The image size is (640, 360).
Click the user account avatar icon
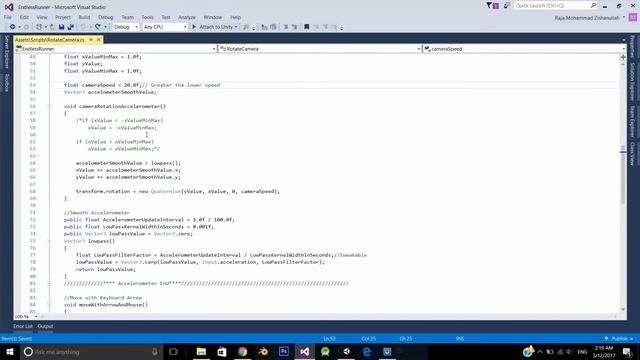(633, 17)
